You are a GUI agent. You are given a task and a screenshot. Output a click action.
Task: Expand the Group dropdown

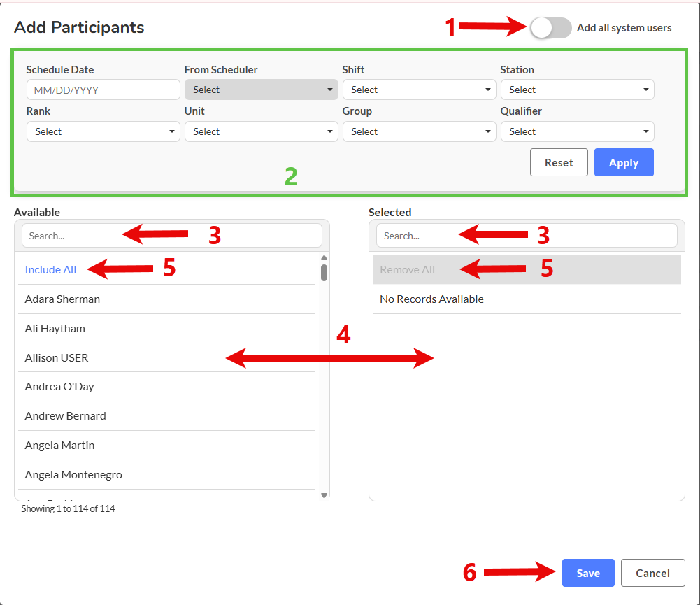click(x=419, y=131)
